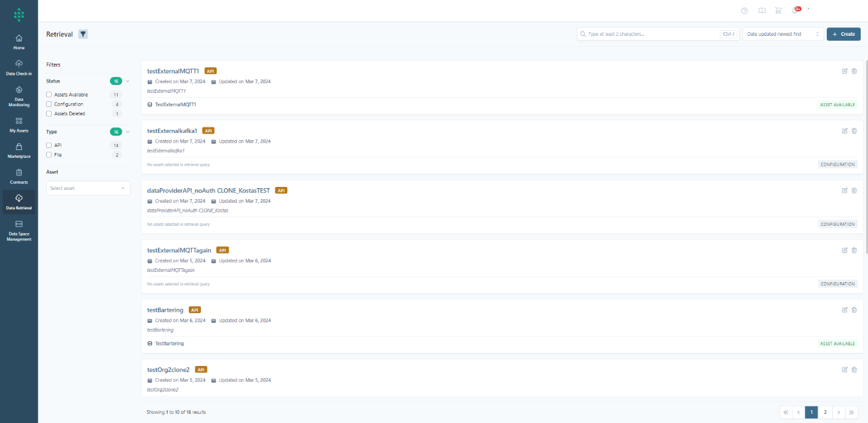Click edit icon for testExternalMQTT1
868x423 pixels.
844,71
